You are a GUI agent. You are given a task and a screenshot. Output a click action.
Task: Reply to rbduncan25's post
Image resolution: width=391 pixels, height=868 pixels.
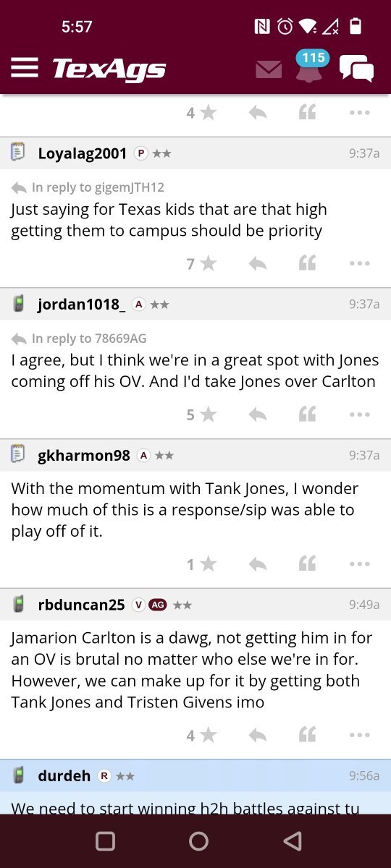pos(257,735)
